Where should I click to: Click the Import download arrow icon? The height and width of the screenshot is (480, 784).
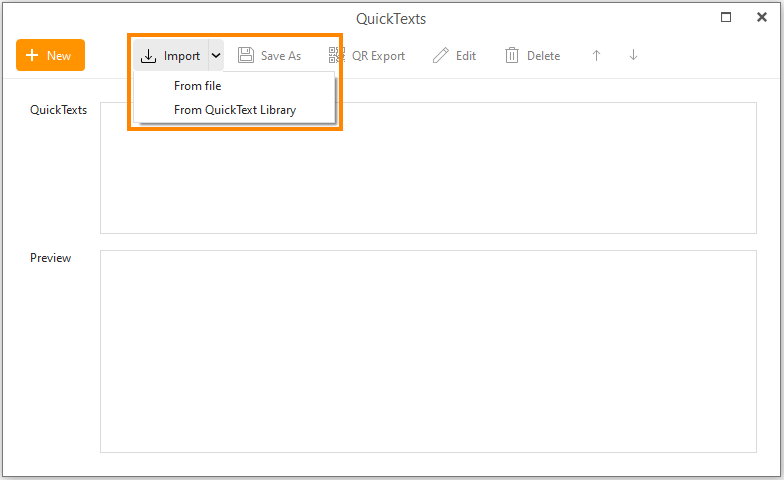[x=149, y=56]
